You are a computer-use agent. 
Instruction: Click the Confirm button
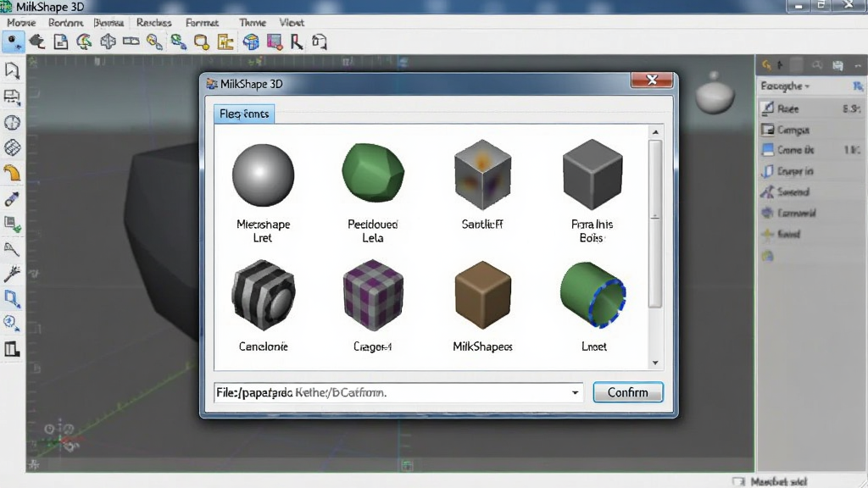tap(628, 392)
